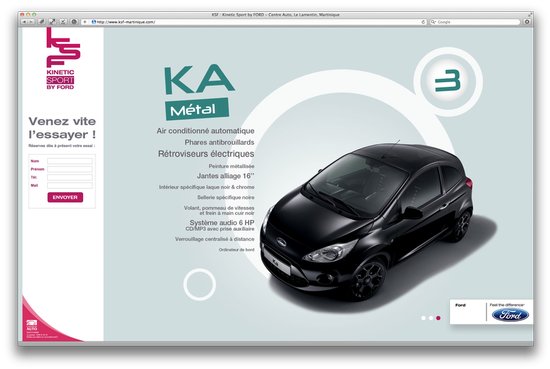Viewport: 550px width, 369px height.
Task: Click the add bookmark plus button
Action: point(85,22)
